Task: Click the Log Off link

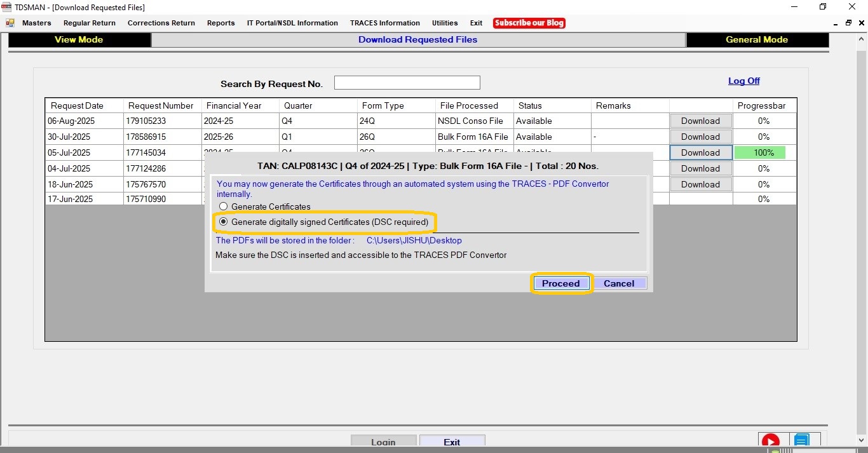Action: click(x=743, y=81)
